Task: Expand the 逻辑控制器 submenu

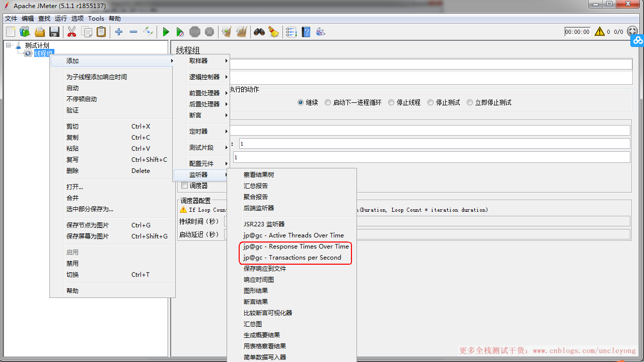Action: tap(202, 77)
